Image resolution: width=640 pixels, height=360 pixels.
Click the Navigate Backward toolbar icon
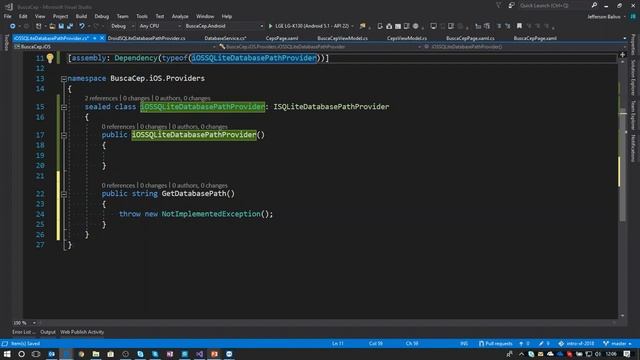(x=13, y=26)
